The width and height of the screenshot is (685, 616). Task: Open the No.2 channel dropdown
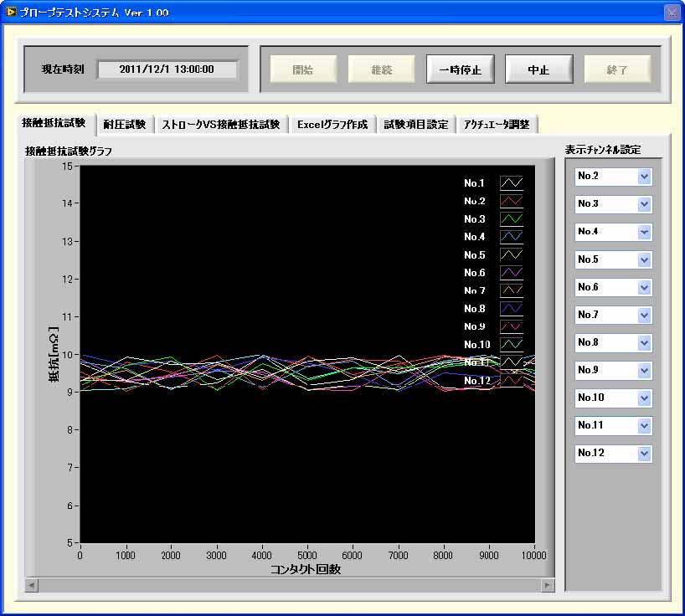[644, 177]
